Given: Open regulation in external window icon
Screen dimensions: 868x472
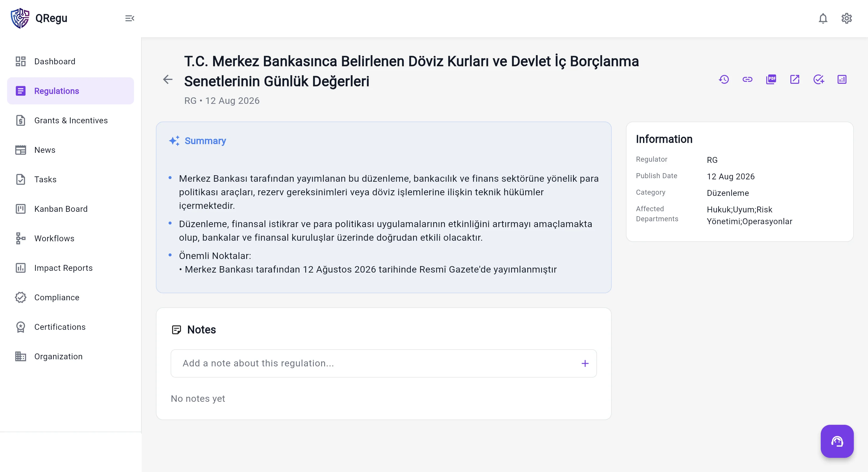Looking at the screenshot, I should pos(794,79).
